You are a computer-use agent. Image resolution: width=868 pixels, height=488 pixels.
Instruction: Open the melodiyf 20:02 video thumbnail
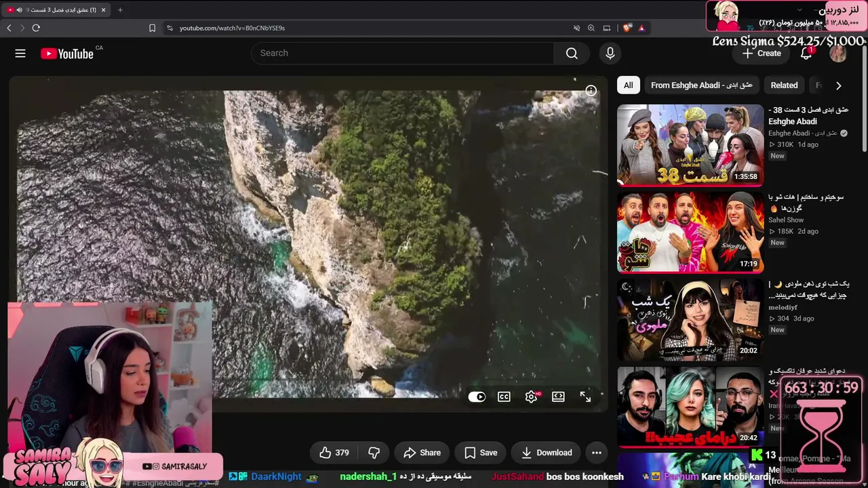click(x=690, y=319)
